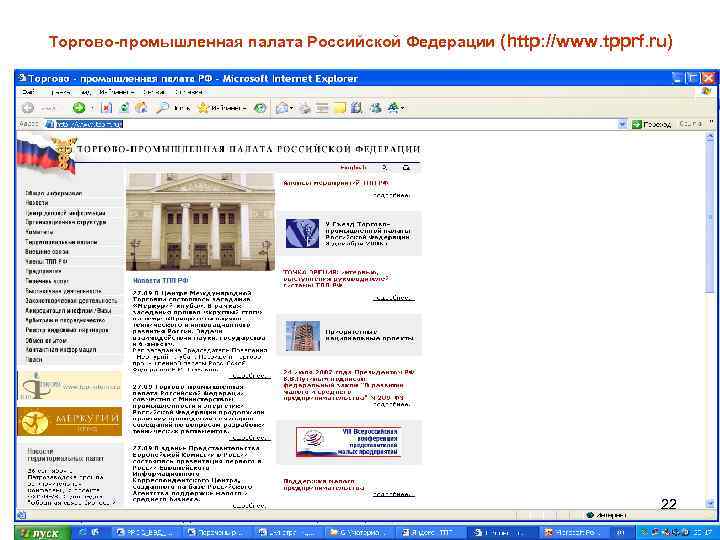Viewport: 720px width, 540px height.
Task: Print the page using printer icon
Action: [x=305, y=108]
